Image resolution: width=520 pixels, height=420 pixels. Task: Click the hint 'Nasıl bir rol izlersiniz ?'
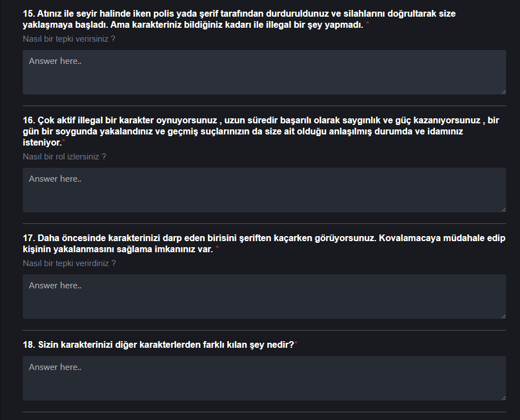click(x=64, y=157)
